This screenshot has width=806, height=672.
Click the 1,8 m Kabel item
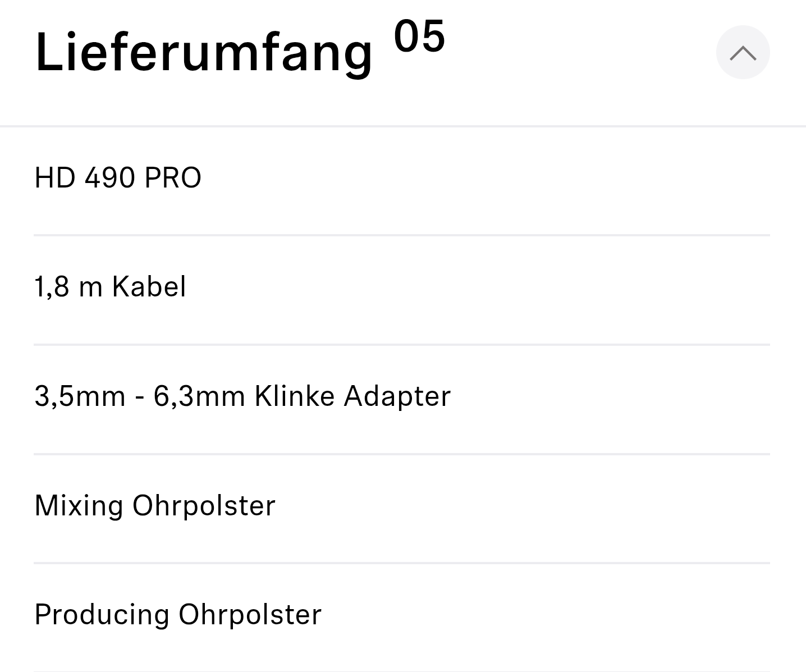pyautogui.click(x=110, y=287)
